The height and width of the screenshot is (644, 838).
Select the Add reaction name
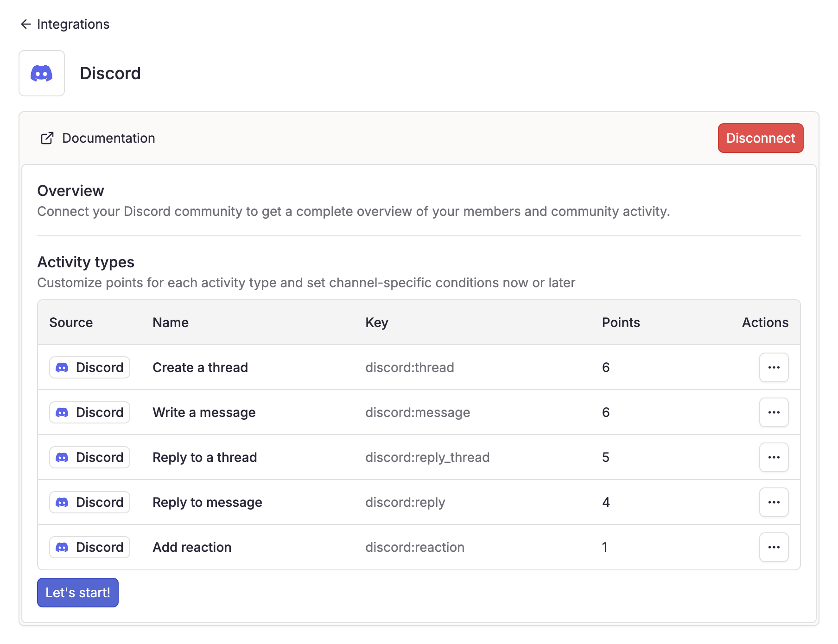(192, 547)
